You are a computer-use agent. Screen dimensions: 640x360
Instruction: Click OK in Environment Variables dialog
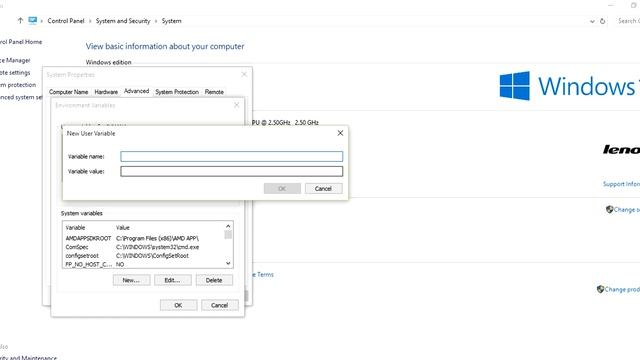pos(178,305)
